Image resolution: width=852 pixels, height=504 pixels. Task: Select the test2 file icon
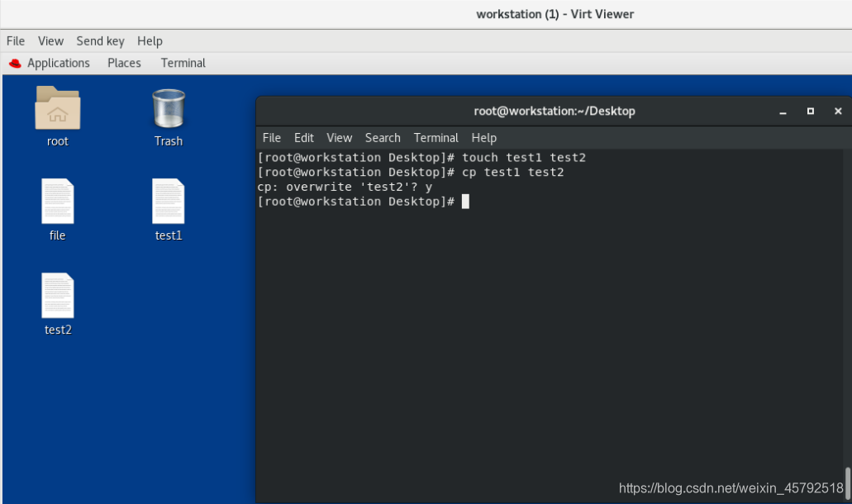coord(58,296)
